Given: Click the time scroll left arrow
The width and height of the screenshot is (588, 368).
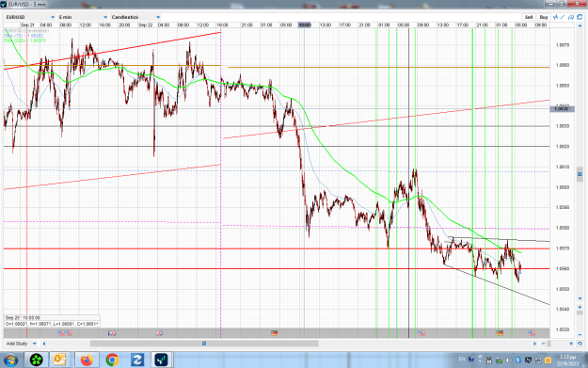Looking at the screenshot, I should [x=44, y=344].
